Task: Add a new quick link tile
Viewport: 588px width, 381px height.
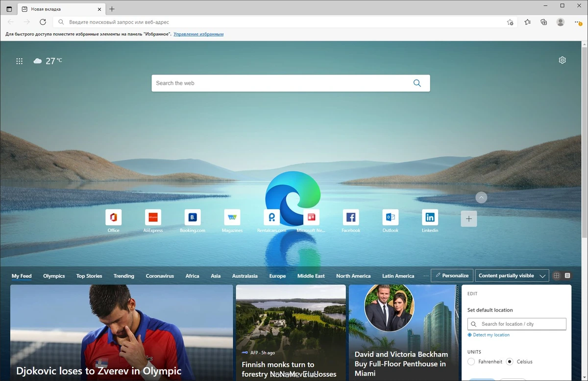Action: pyautogui.click(x=469, y=219)
